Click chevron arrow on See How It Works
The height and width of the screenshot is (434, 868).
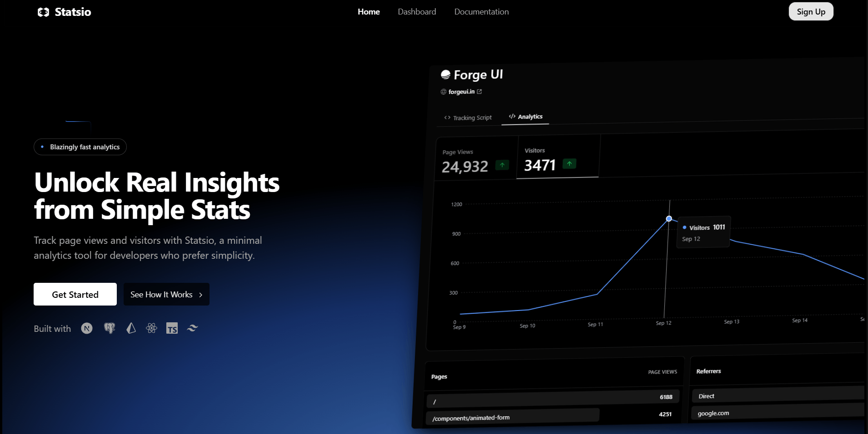(201, 295)
